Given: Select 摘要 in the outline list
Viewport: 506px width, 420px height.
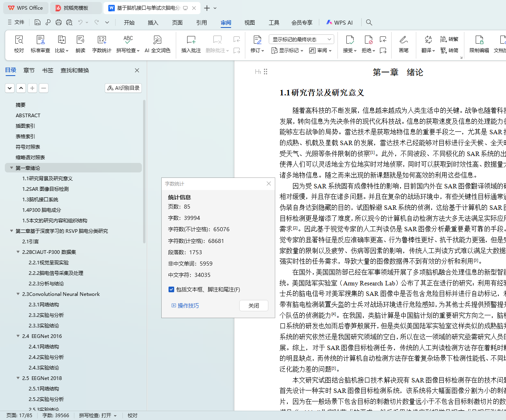Looking at the screenshot, I should pos(21,105).
